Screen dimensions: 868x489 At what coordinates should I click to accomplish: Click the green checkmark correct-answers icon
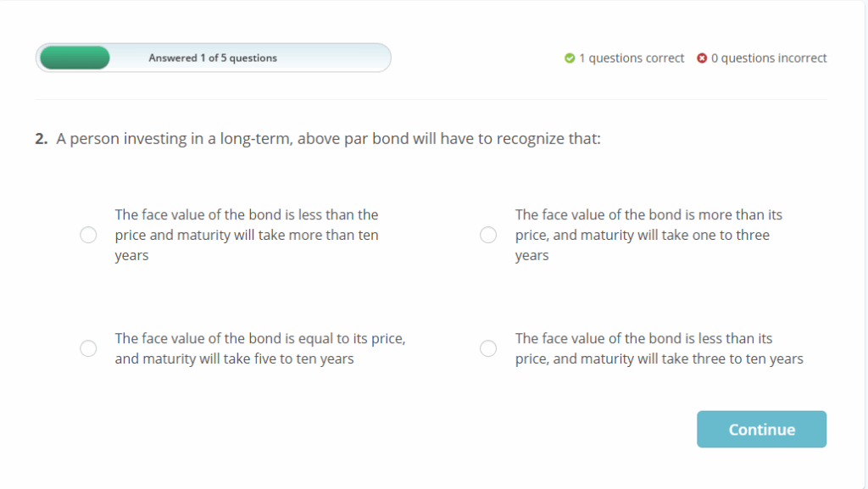pyautogui.click(x=570, y=58)
